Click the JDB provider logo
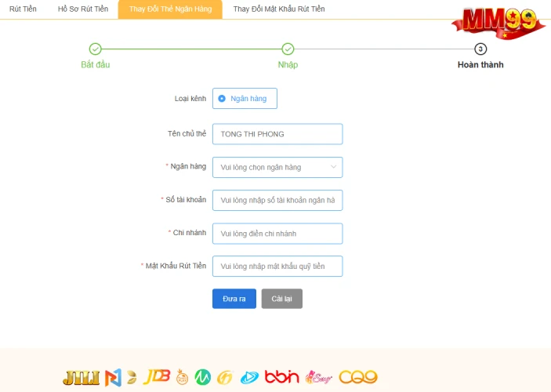 coord(157,376)
